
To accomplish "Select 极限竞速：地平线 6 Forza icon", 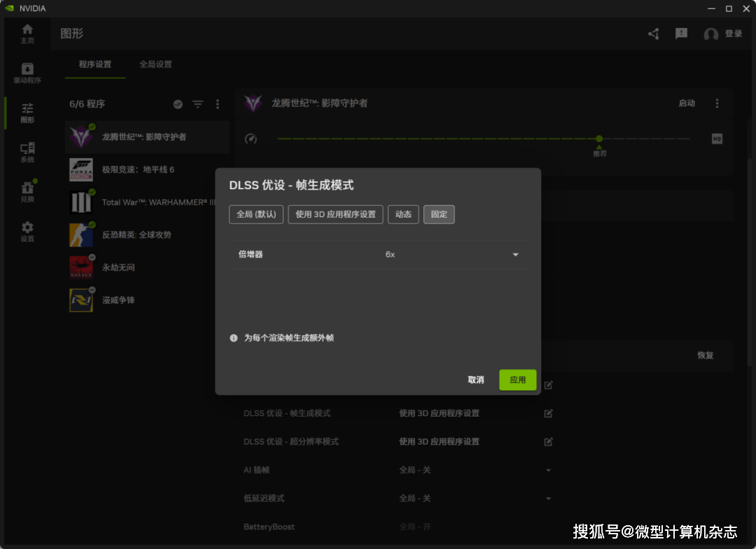I will coord(81,169).
